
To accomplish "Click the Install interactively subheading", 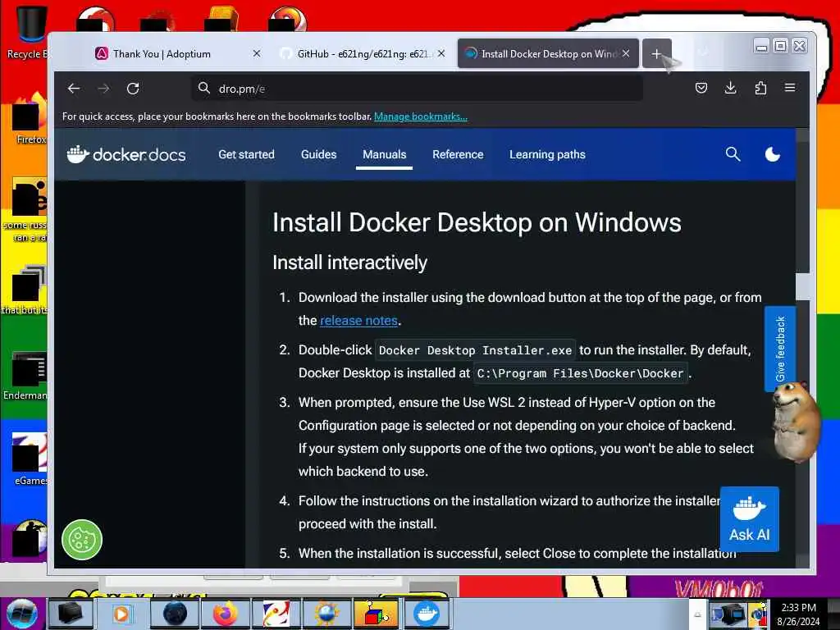I will pyautogui.click(x=349, y=262).
